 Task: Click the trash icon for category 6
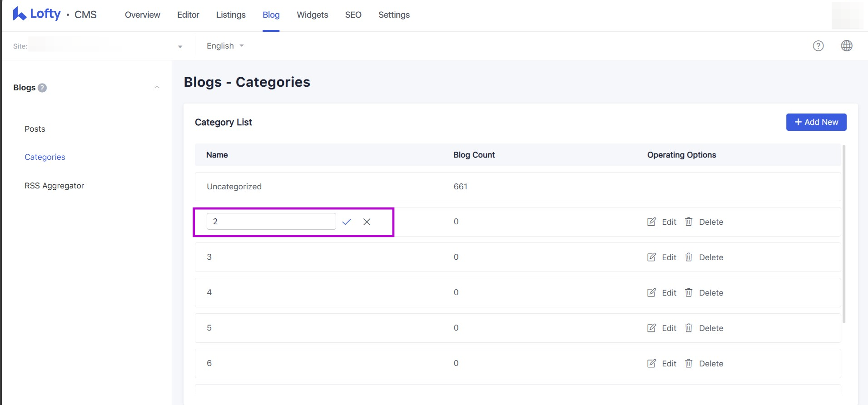(x=689, y=364)
